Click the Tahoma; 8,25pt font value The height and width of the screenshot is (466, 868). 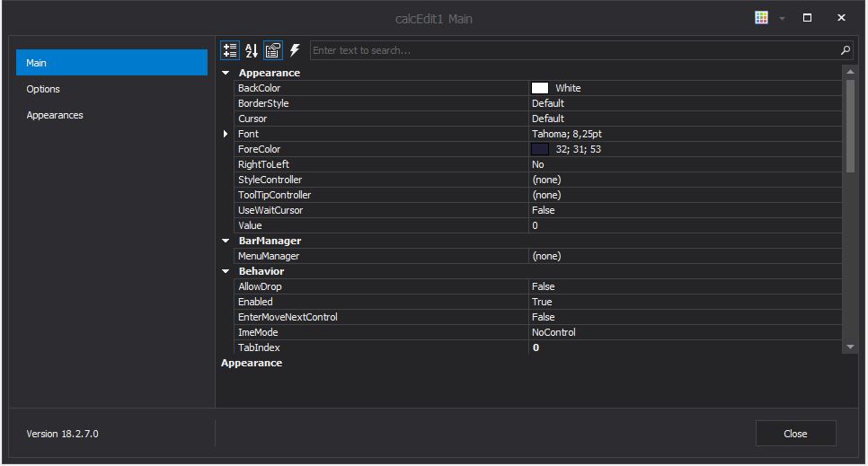coord(567,134)
